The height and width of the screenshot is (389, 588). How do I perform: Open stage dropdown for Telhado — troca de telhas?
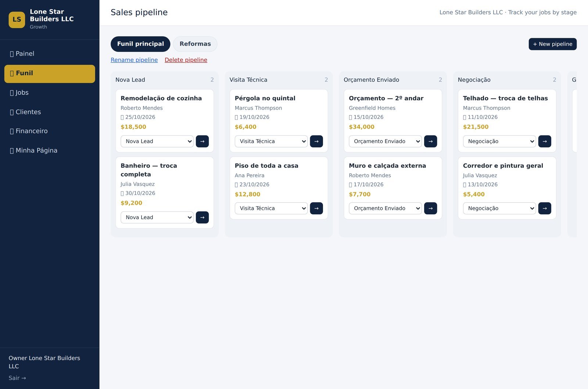pyautogui.click(x=499, y=141)
